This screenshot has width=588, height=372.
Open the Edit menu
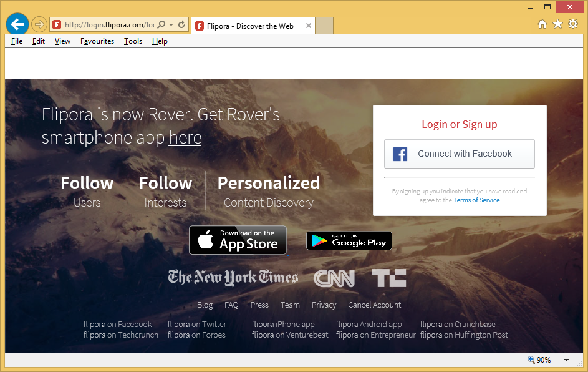click(38, 41)
